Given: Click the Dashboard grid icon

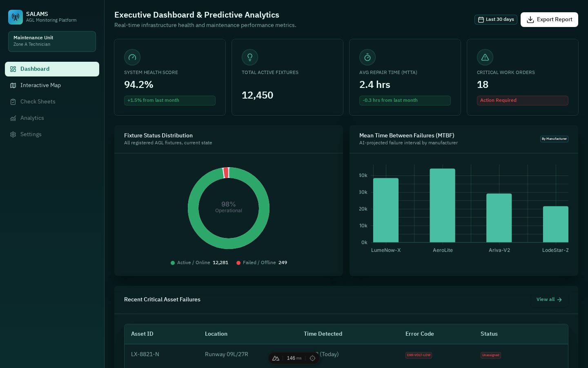Looking at the screenshot, I should point(13,69).
